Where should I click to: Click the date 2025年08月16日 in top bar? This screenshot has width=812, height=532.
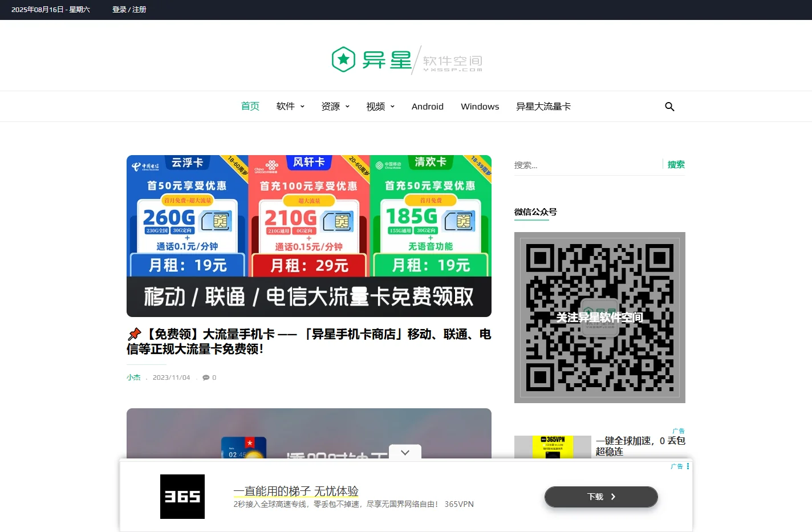pos(51,10)
